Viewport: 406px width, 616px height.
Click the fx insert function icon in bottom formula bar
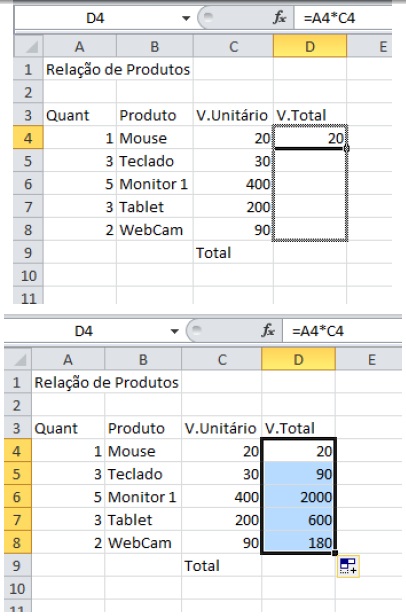tap(268, 331)
